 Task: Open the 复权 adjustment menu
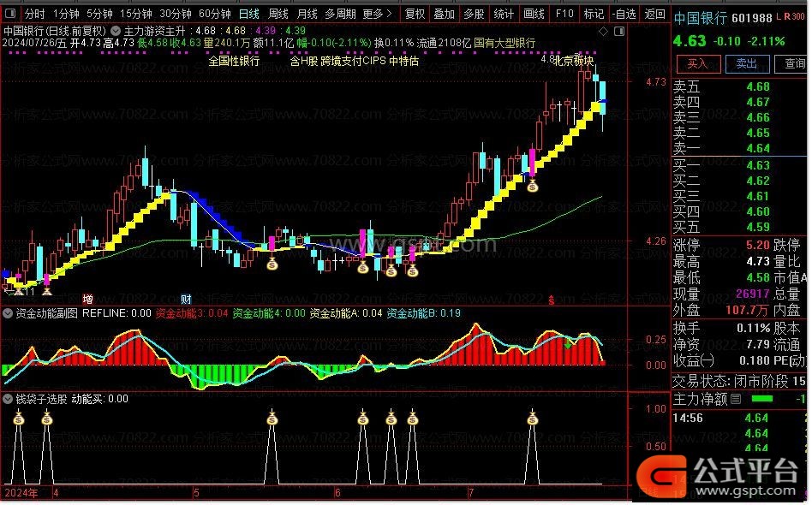pyautogui.click(x=415, y=14)
